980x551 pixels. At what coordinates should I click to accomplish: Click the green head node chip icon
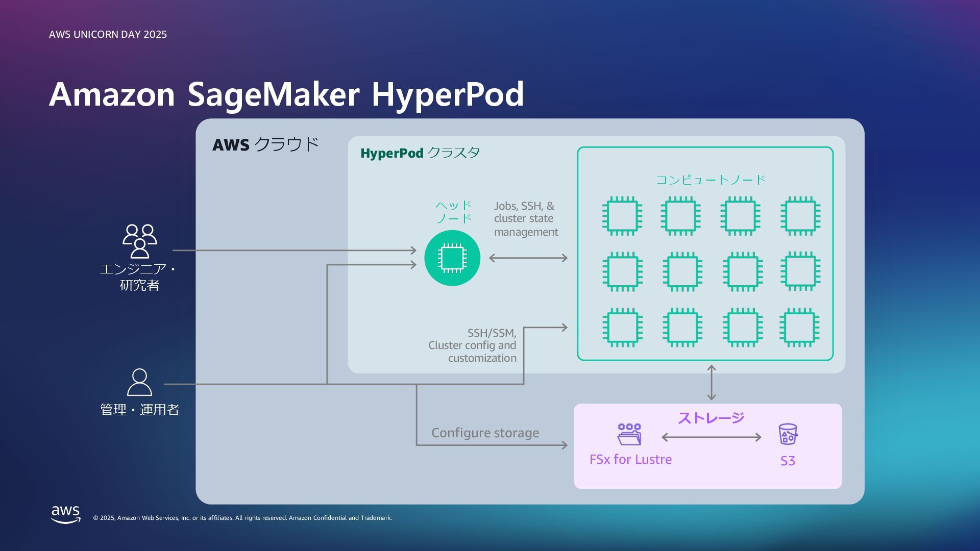(x=452, y=258)
